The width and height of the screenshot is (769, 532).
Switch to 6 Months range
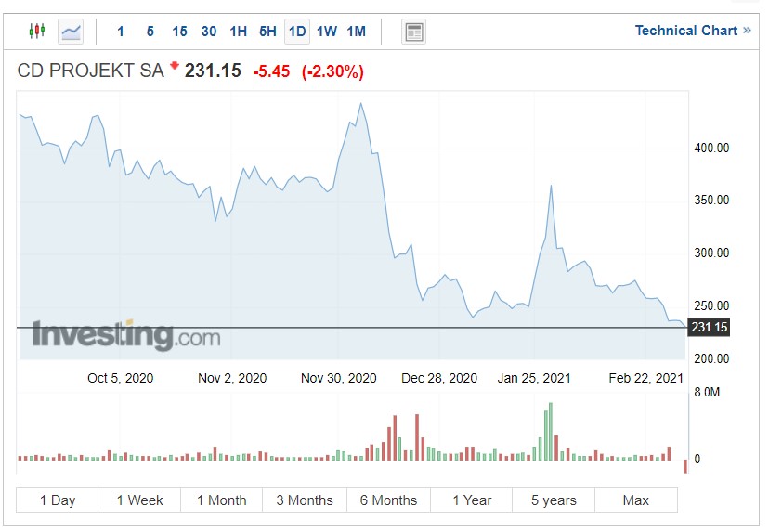(388, 500)
